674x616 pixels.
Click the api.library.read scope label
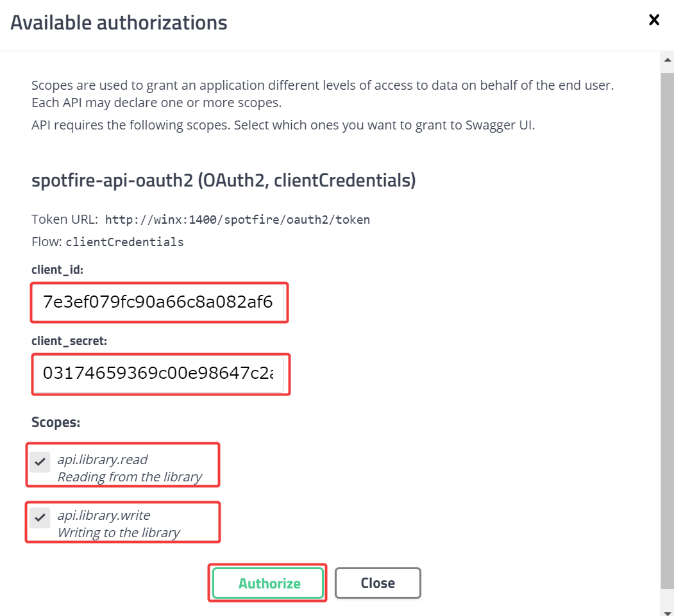click(x=103, y=460)
